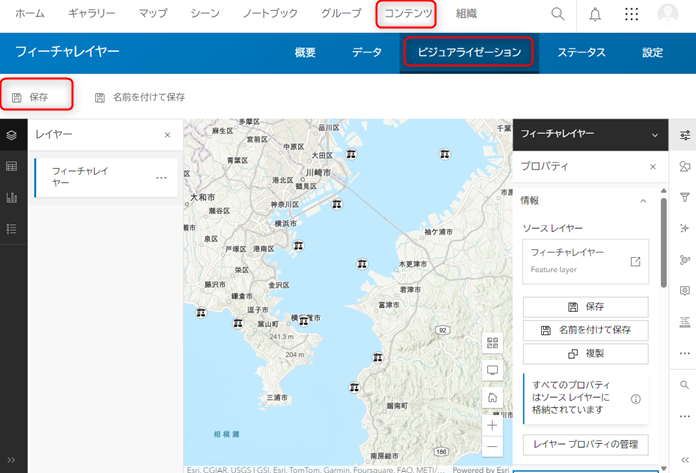Screen dimensions: 696x473
Task: Open the Fields icon in right toolbar
Action: 685,322
